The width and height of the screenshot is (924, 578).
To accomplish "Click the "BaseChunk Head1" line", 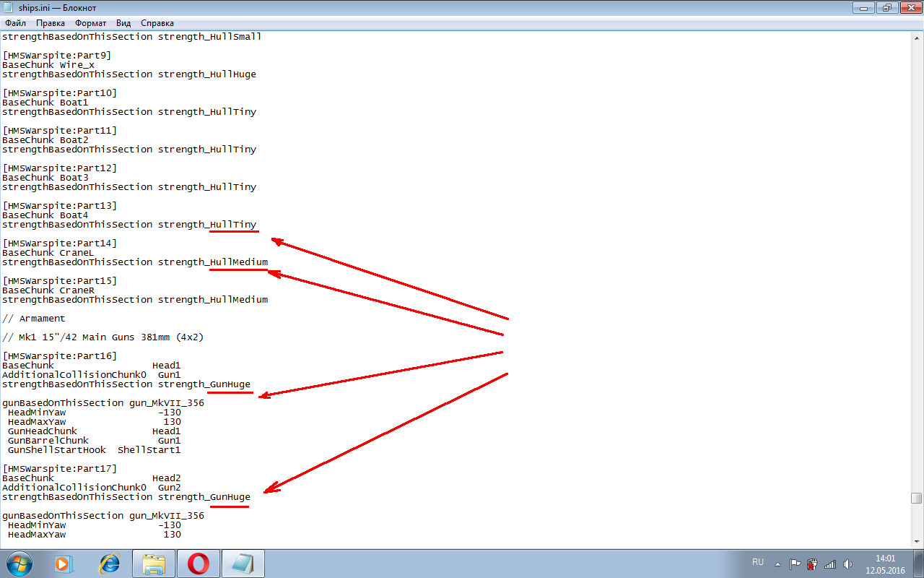I will 91,365.
